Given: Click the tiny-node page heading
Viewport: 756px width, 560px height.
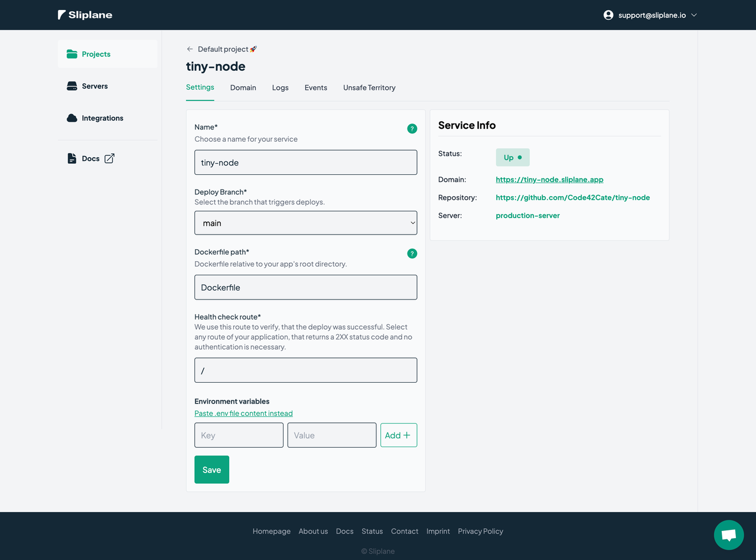Looking at the screenshot, I should click(216, 66).
